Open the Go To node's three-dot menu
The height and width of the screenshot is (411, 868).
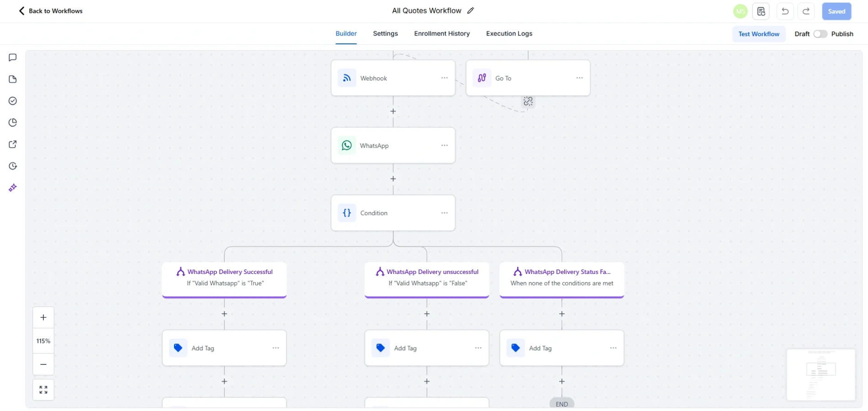[x=579, y=78]
